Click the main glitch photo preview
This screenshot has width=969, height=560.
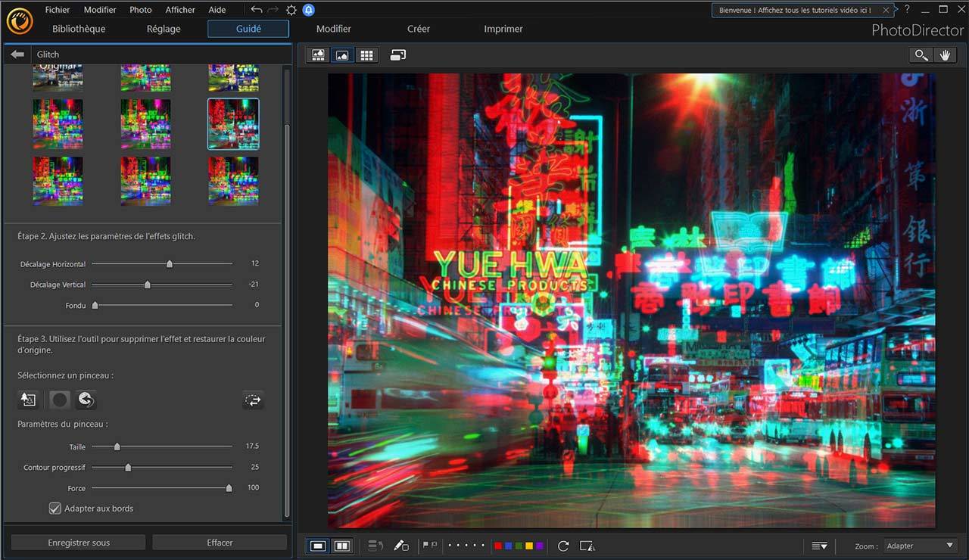tap(631, 300)
